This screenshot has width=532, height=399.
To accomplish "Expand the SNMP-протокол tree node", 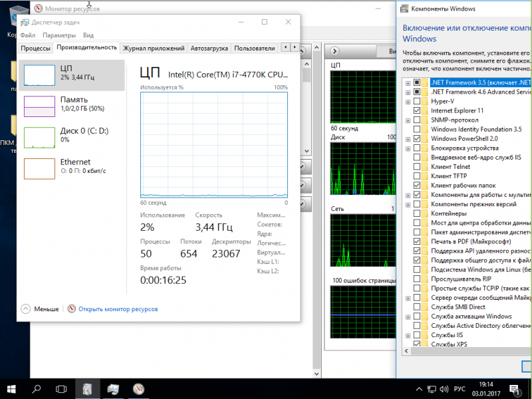I will pos(408,120).
